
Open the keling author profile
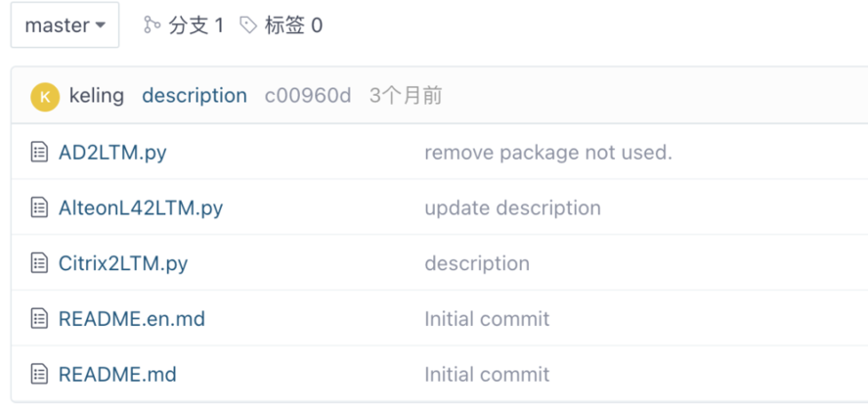coord(97,96)
